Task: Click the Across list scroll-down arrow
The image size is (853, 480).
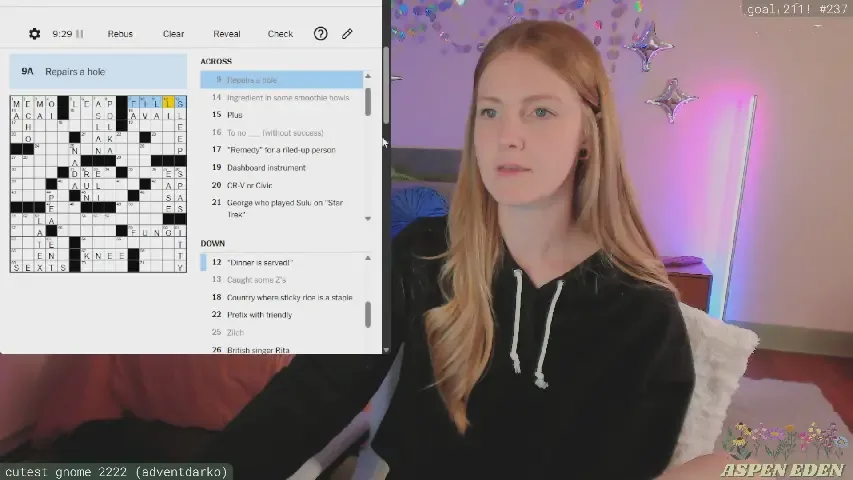Action: tap(368, 218)
